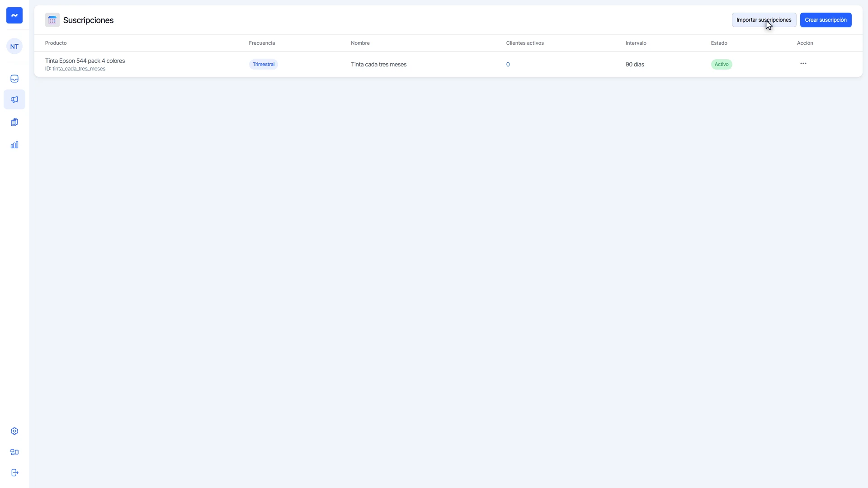Click the logout icon in sidebar
The width and height of the screenshot is (868, 488).
click(x=14, y=473)
